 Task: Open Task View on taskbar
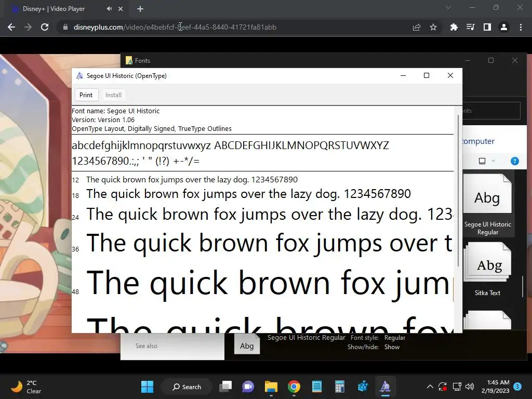click(225, 387)
